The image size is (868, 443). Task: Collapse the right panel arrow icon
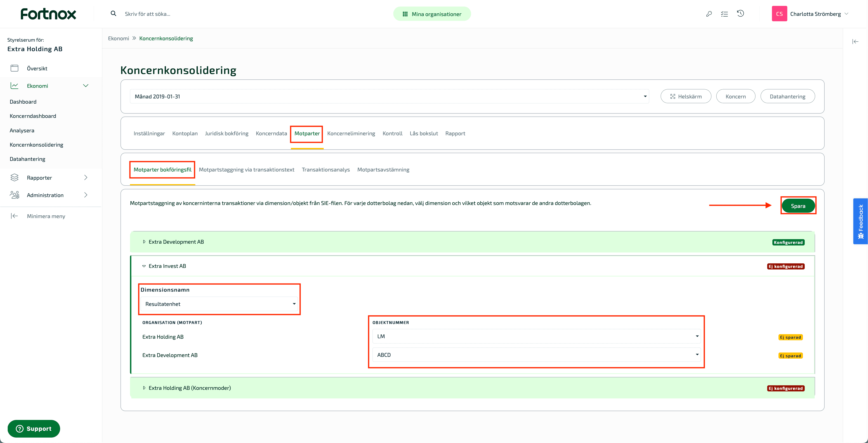pyautogui.click(x=855, y=41)
